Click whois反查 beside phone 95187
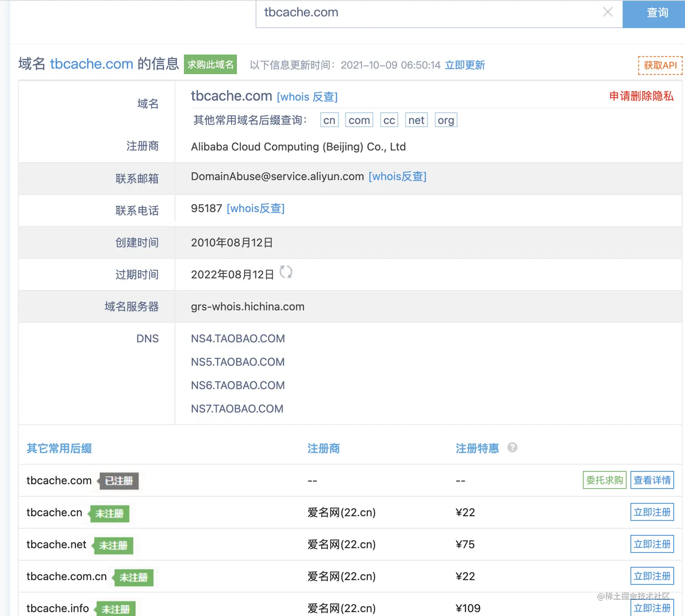This screenshot has width=685, height=616. coord(256,209)
